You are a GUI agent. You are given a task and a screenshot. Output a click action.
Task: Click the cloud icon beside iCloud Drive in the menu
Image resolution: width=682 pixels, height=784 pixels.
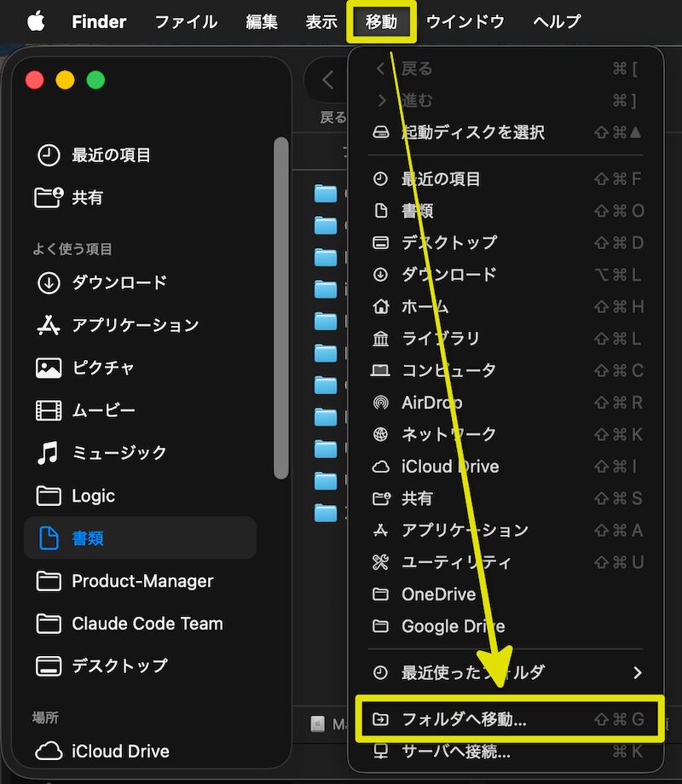(381, 467)
